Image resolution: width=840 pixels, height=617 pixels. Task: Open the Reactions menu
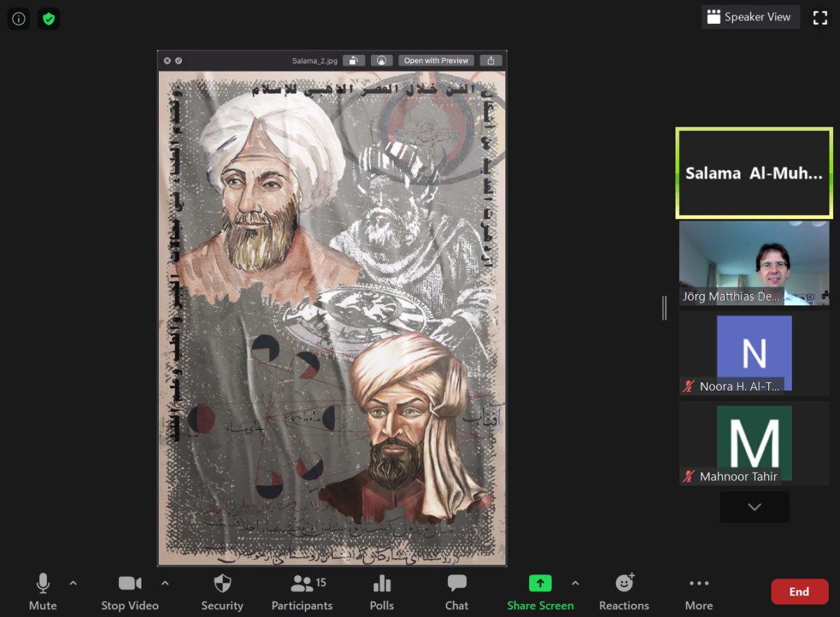(624, 592)
